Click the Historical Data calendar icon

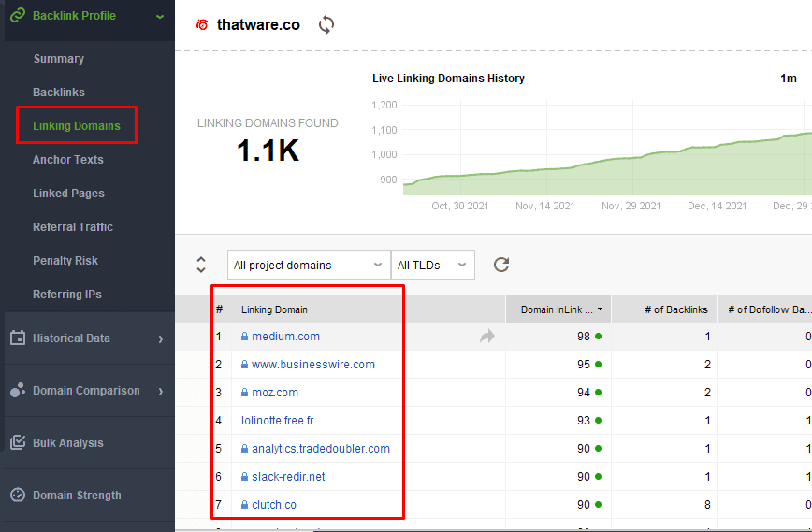[18, 338]
